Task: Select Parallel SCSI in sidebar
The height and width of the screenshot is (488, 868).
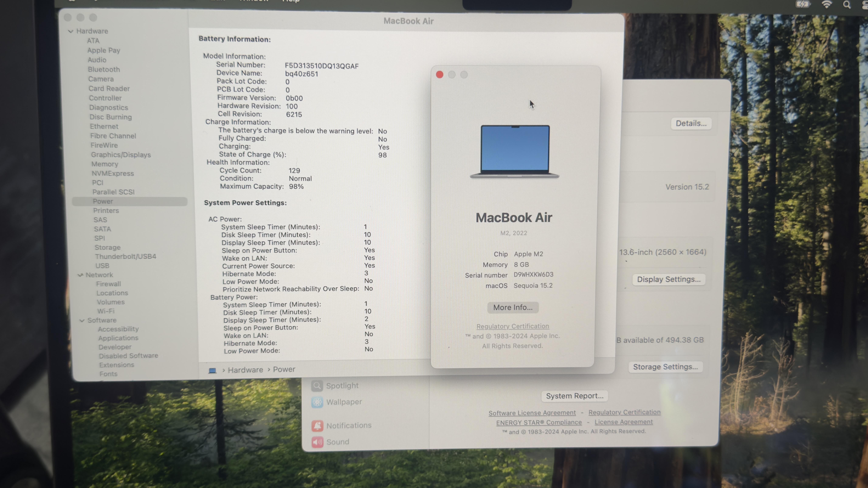Action: tap(114, 192)
